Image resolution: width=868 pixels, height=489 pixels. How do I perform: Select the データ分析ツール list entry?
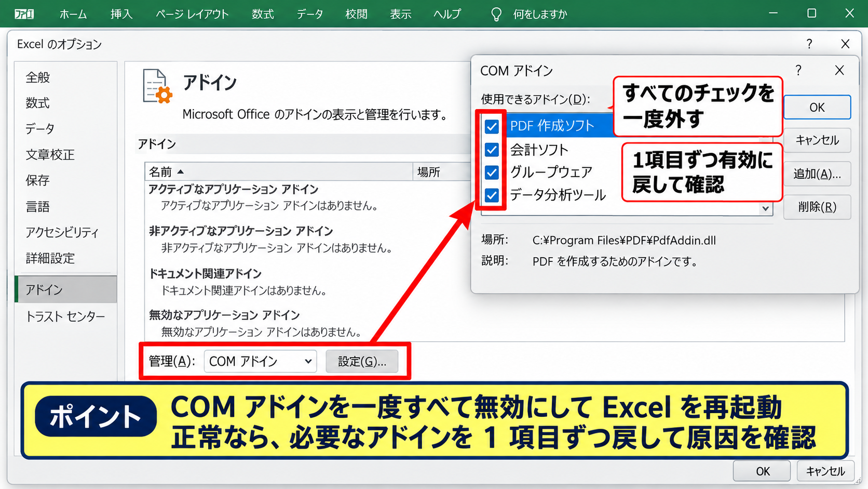coord(558,195)
